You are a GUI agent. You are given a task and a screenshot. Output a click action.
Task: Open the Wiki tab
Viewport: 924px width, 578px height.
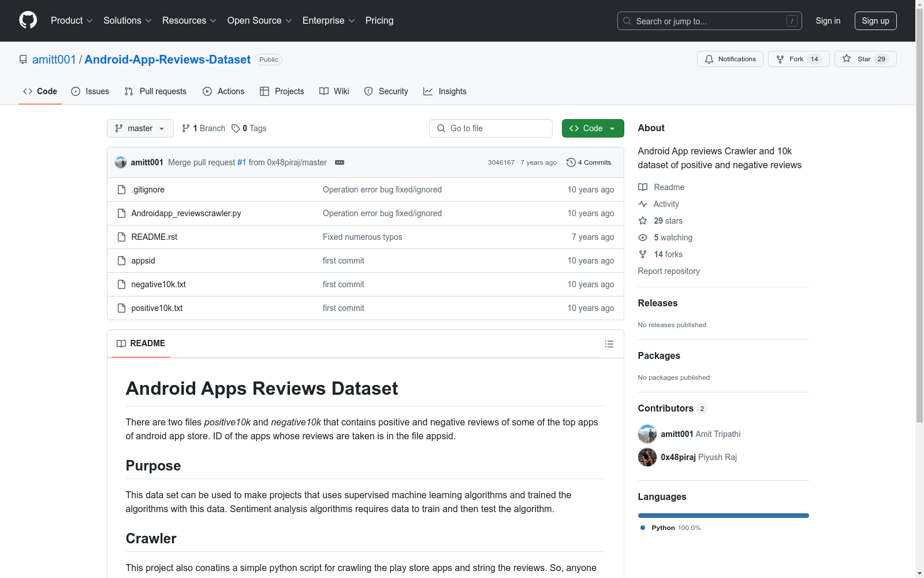click(x=334, y=91)
